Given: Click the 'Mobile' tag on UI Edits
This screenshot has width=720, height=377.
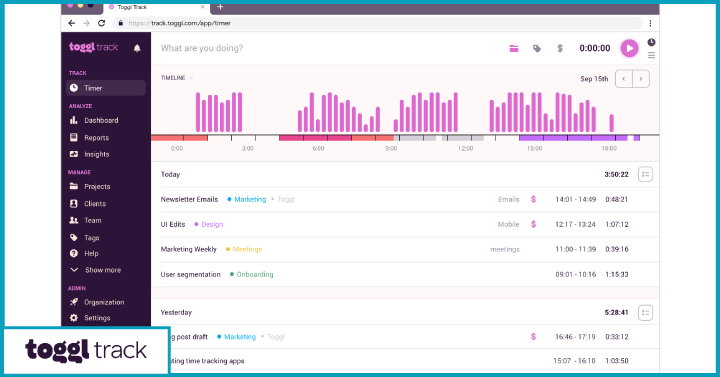Looking at the screenshot, I should tap(509, 225).
